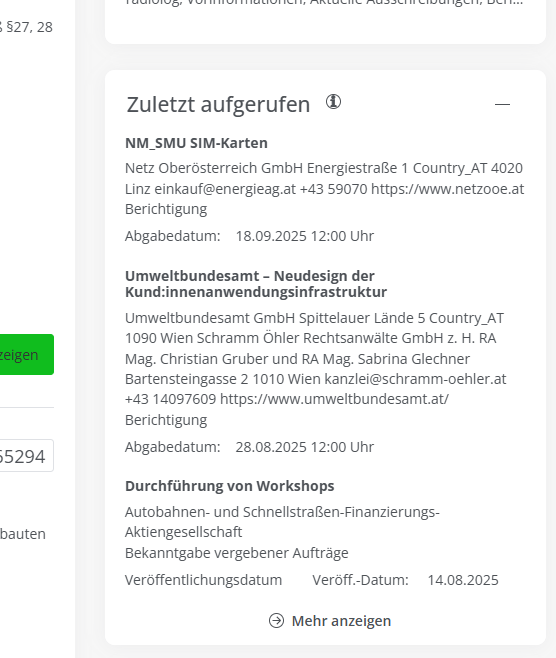Viewport: 556px width, 658px height.
Task: Click the green anzeigen button
Action: 27,355
